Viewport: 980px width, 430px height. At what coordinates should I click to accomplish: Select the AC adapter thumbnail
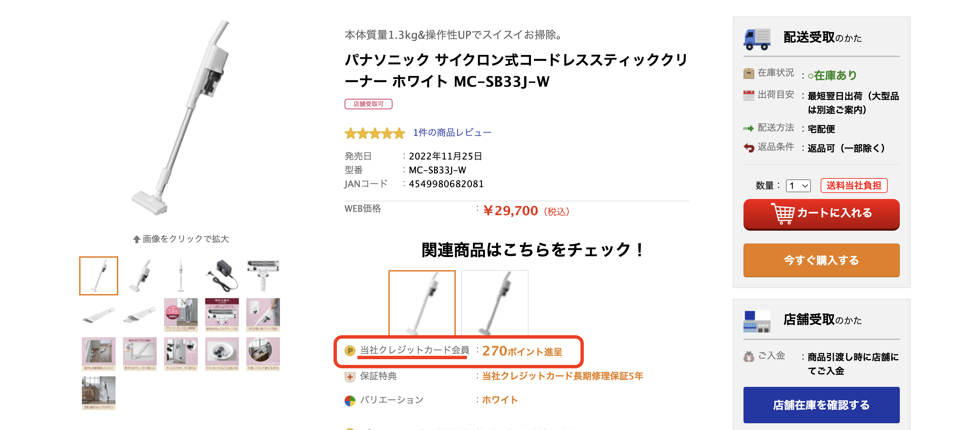pos(222,275)
